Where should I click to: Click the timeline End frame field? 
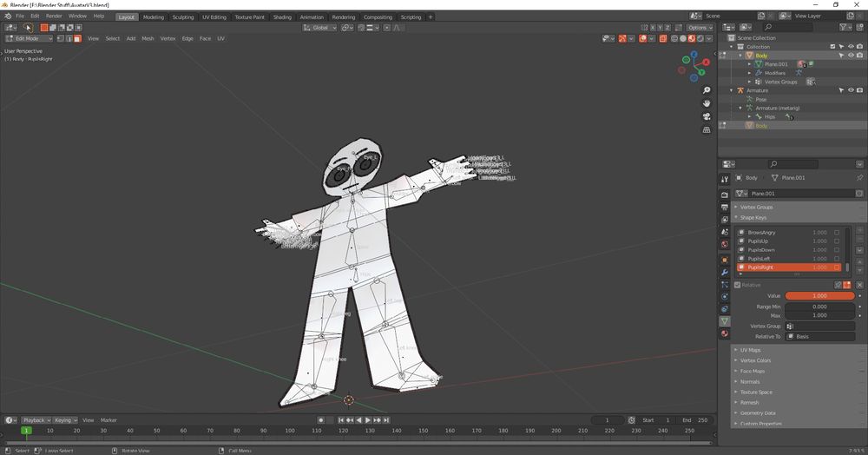tap(695, 420)
